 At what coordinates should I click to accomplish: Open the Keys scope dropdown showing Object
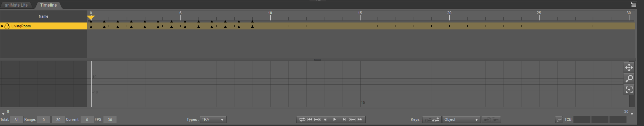(x=461, y=119)
